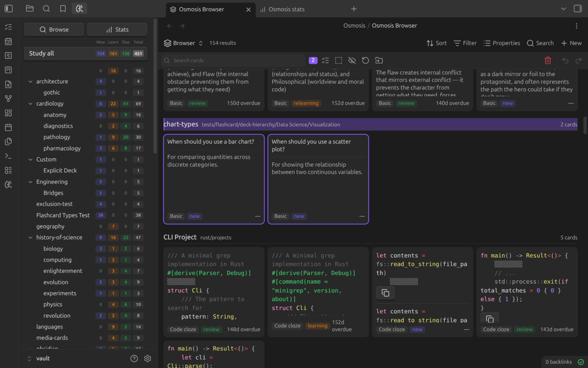This screenshot has width=588, height=368.
Task: Open the Browse tab in the deck panel
Action: click(54, 29)
